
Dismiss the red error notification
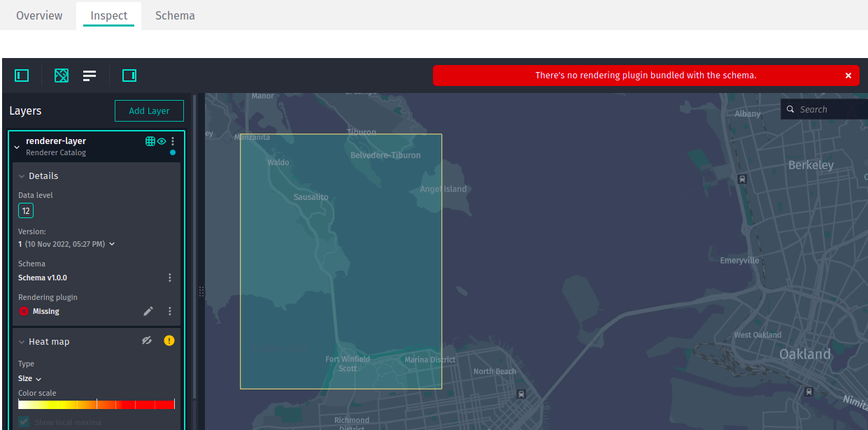click(x=848, y=76)
